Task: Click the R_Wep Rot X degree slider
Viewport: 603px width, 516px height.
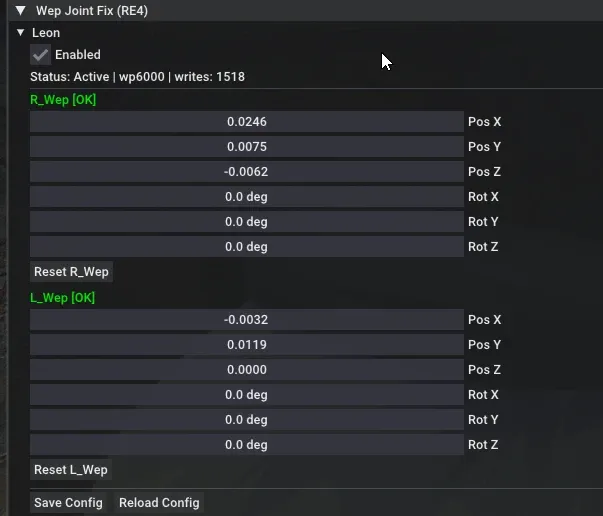Action: [x=247, y=196]
